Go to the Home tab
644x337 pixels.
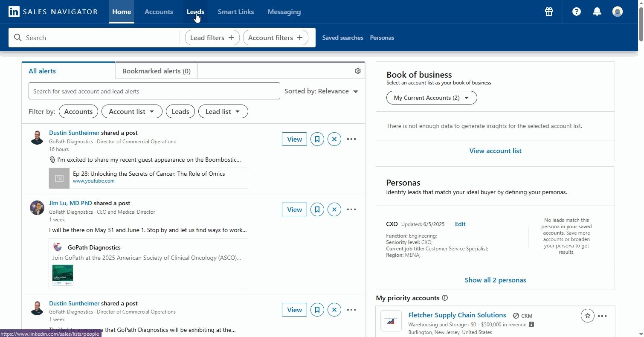122,12
